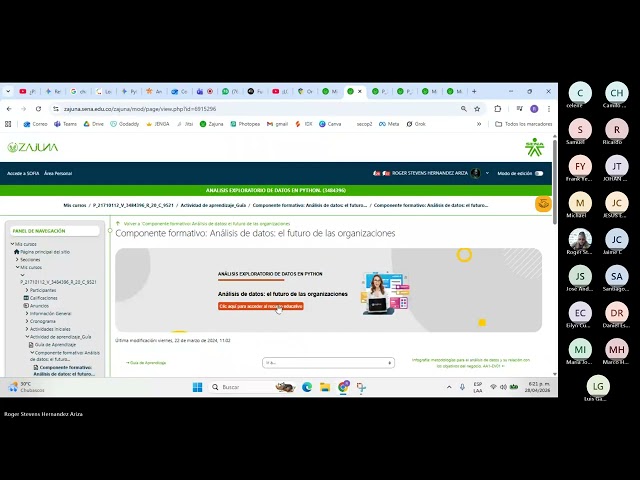Bookmark this page with the star

[x=477, y=109]
